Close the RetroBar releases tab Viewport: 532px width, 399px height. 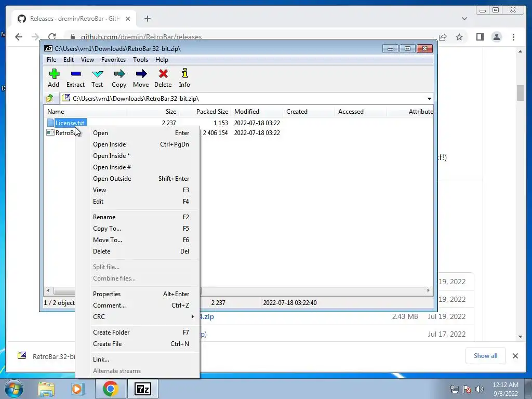pyautogui.click(x=128, y=19)
